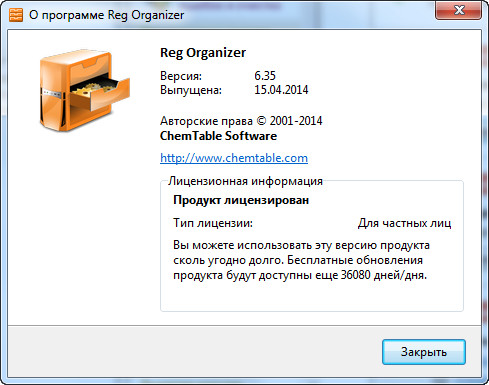Click the Reg Organizer heading text

click(x=203, y=53)
